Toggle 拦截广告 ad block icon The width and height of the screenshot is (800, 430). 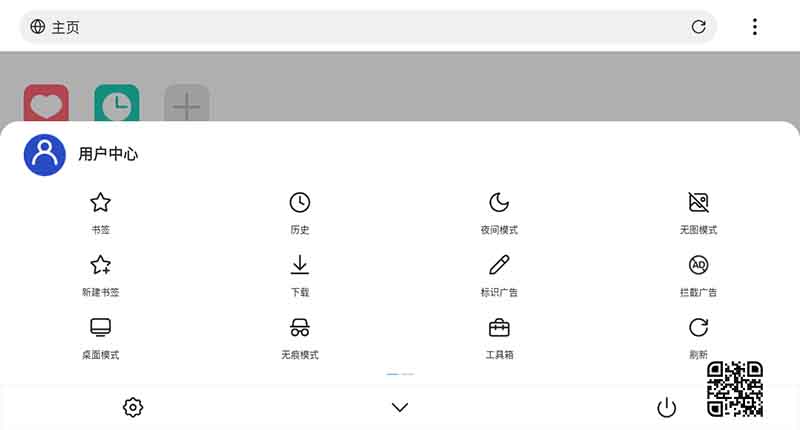point(698,265)
